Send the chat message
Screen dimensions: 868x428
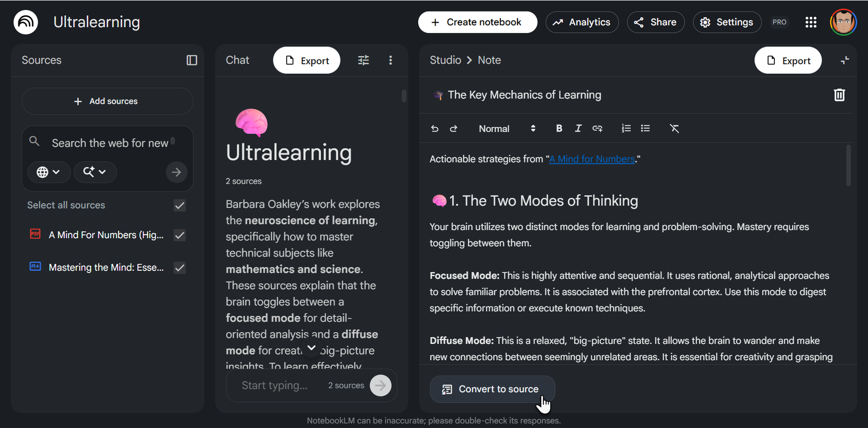tap(380, 385)
